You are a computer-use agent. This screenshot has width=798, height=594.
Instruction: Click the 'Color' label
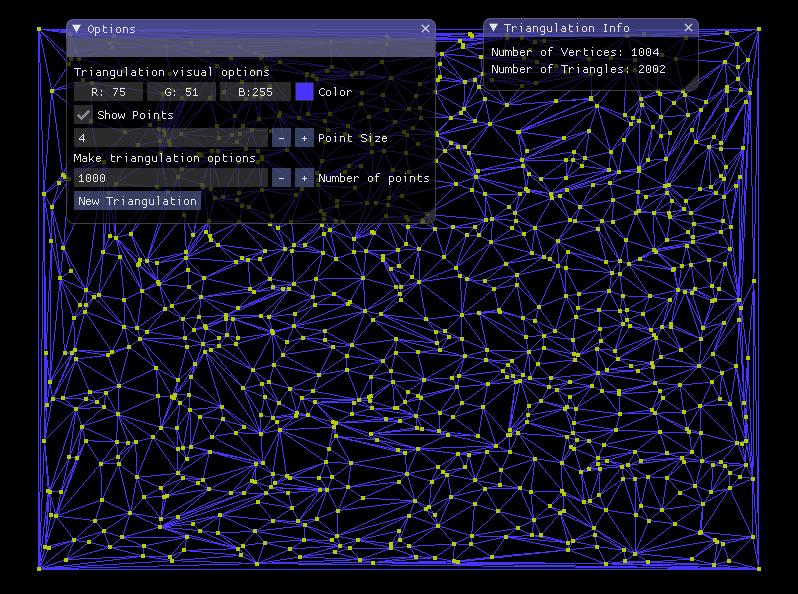pyautogui.click(x=335, y=92)
